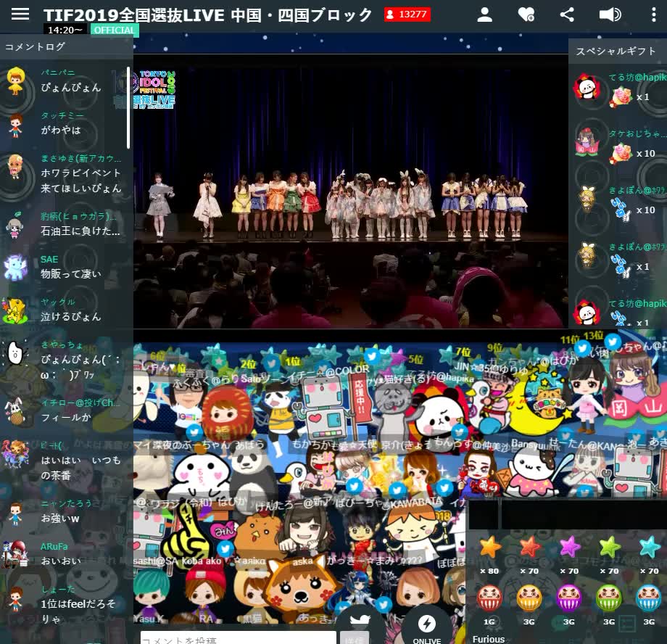
Task: Click the OFFICIAL badge under the title
Action: 112,30
